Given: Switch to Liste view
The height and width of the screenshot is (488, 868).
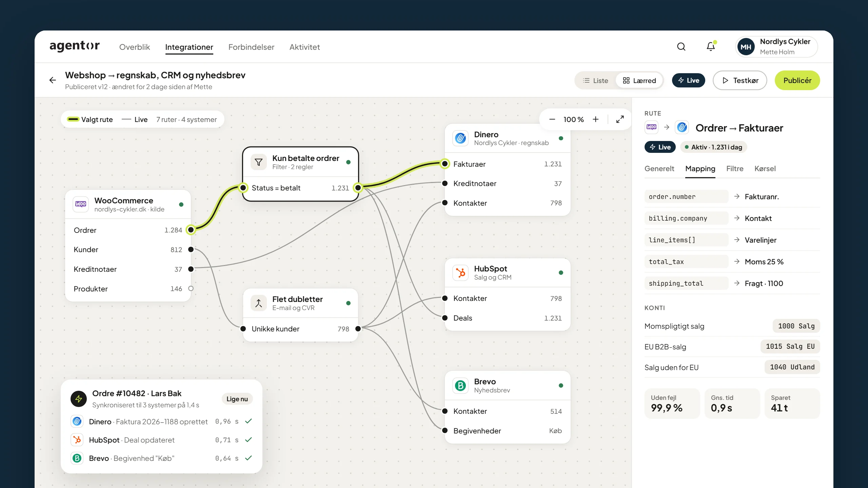Looking at the screenshot, I should pyautogui.click(x=595, y=81).
